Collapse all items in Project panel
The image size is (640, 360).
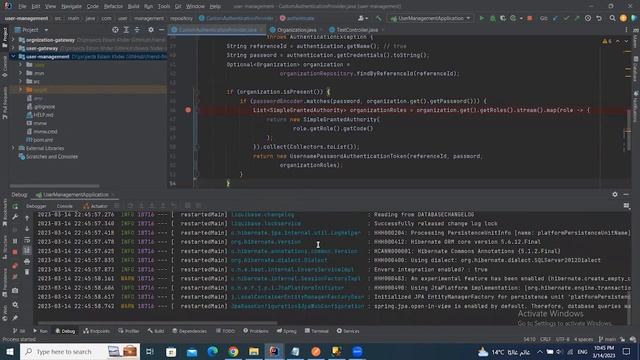click(x=137, y=30)
